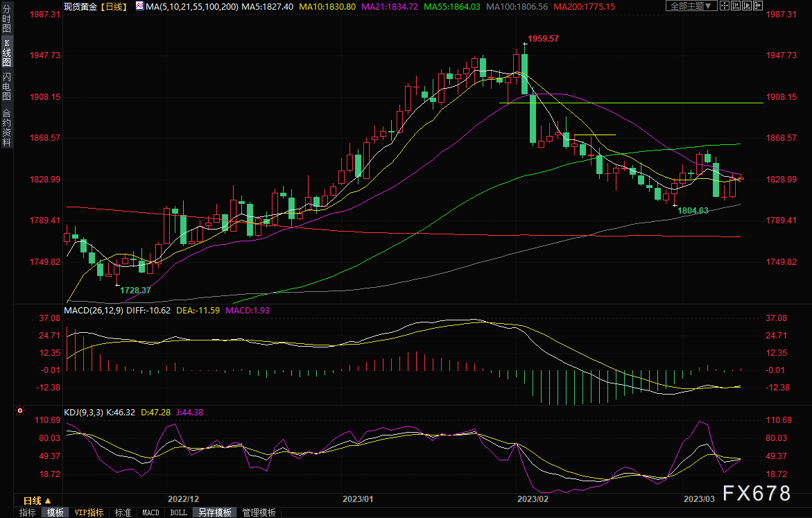This screenshot has height=518, width=812.
Task: Click the MA200:1775.15 value
Action: tap(584, 7)
